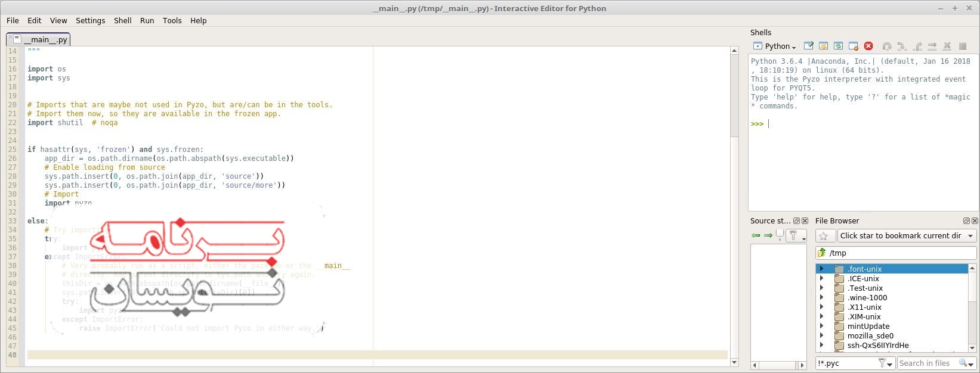Click the red Terminate shell icon

pyautogui.click(x=868, y=46)
